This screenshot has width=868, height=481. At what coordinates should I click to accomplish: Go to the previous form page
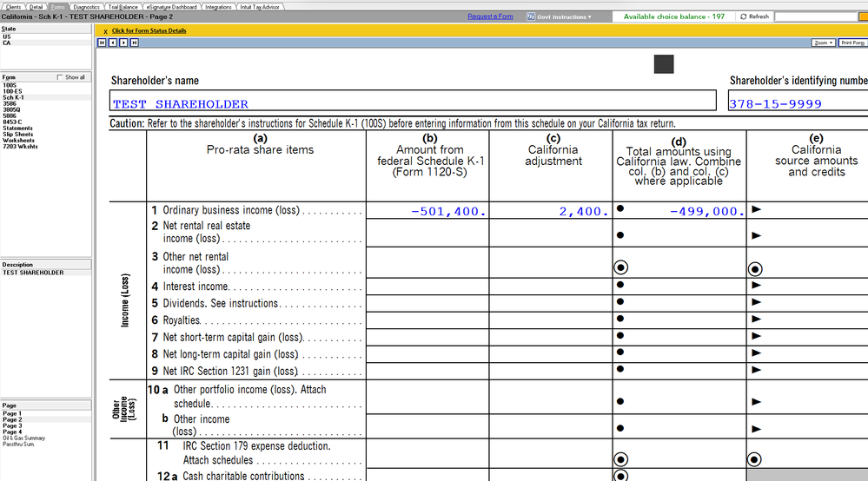pos(113,43)
